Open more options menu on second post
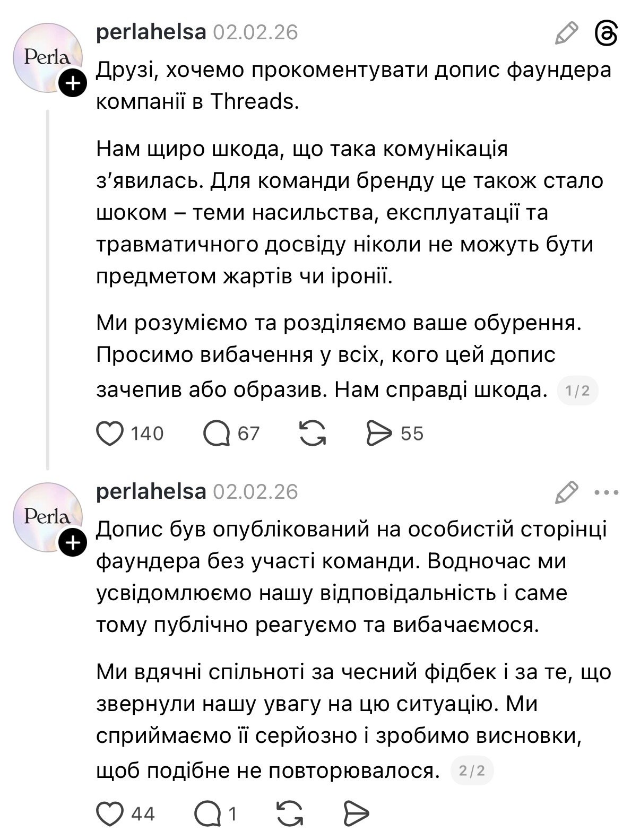 [x=607, y=492]
